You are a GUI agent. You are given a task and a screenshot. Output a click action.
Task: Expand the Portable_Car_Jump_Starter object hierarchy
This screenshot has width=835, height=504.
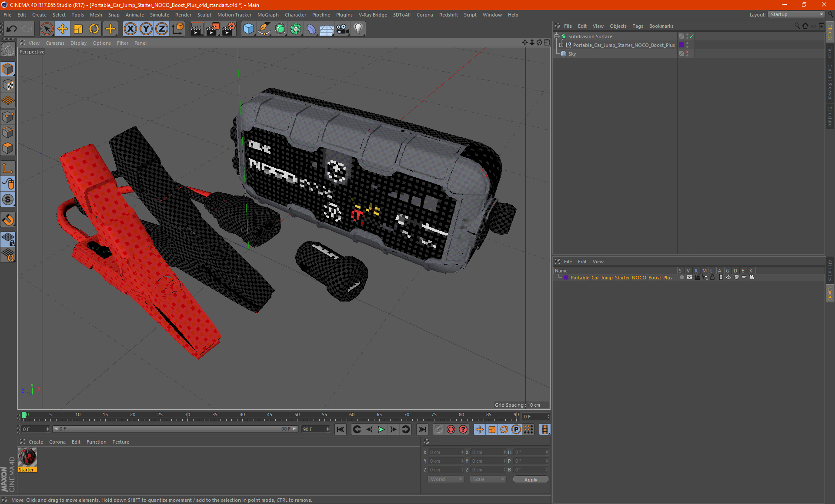tap(561, 45)
